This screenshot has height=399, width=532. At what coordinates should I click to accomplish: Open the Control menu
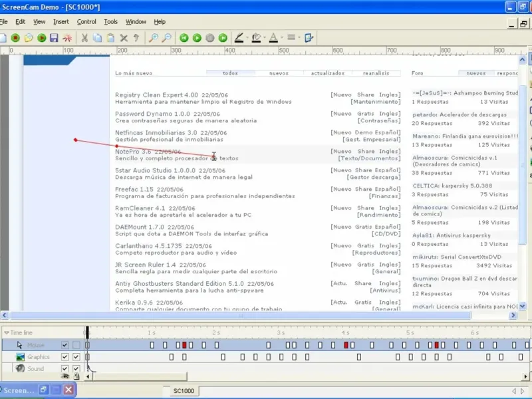pyautogui.click(x=86, y=22)
